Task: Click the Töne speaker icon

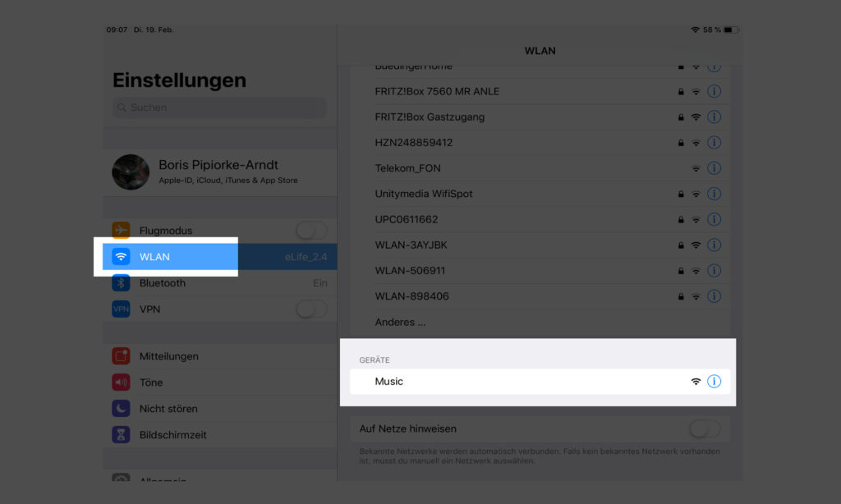Action: [x=121, y=383]
